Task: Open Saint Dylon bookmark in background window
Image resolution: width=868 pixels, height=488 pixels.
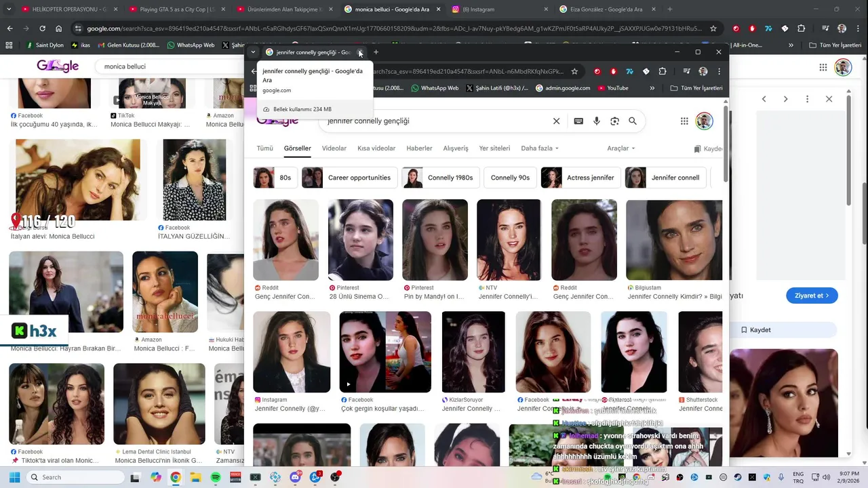Action: (44, 45)
